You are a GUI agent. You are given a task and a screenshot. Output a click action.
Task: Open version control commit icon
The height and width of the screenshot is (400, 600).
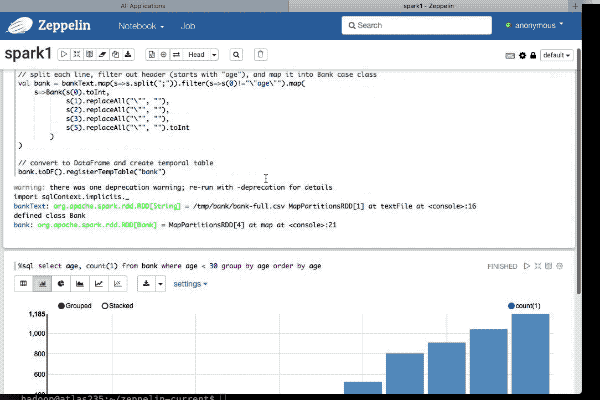click(x=152, y=54)
